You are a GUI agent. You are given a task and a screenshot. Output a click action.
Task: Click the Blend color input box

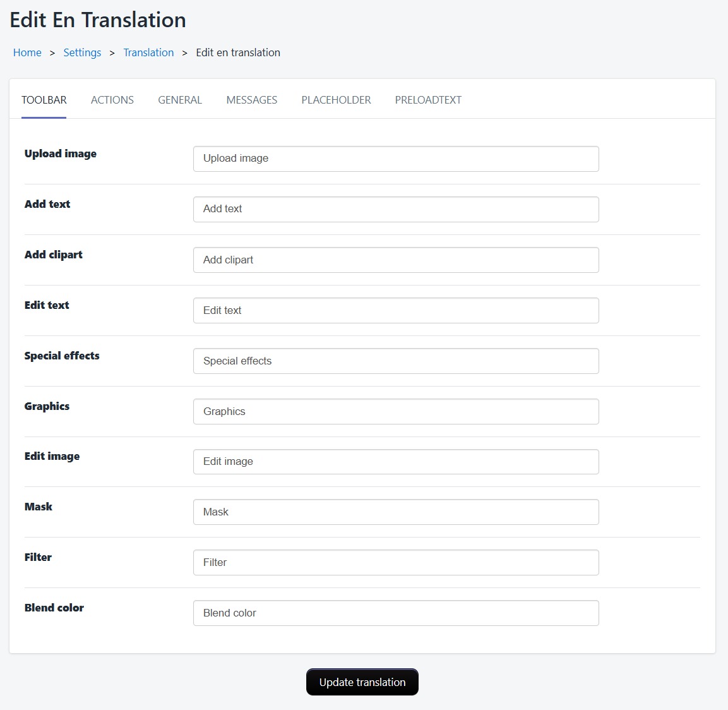pyautogui.click(x=395, y=613)
